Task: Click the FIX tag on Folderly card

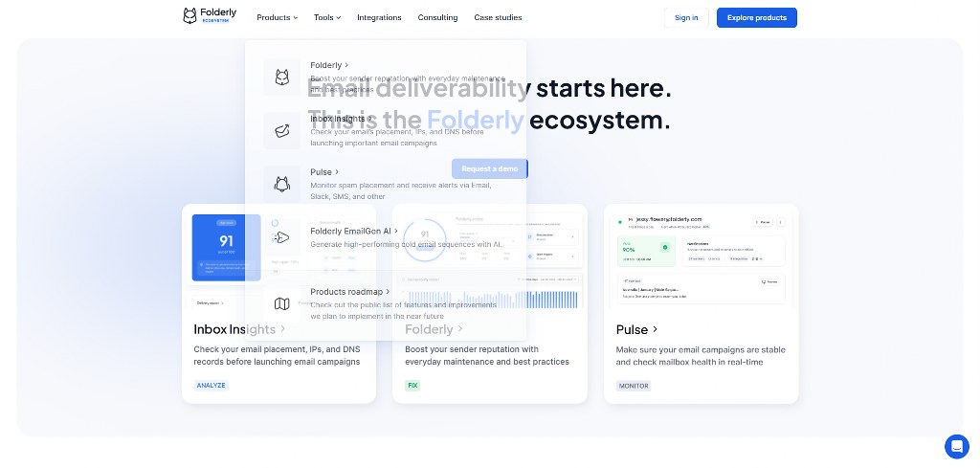Action: tap(412, 386)
